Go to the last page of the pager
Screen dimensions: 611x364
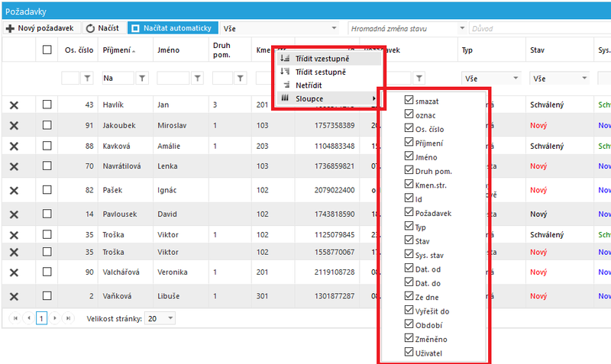(x=68, y=318)
